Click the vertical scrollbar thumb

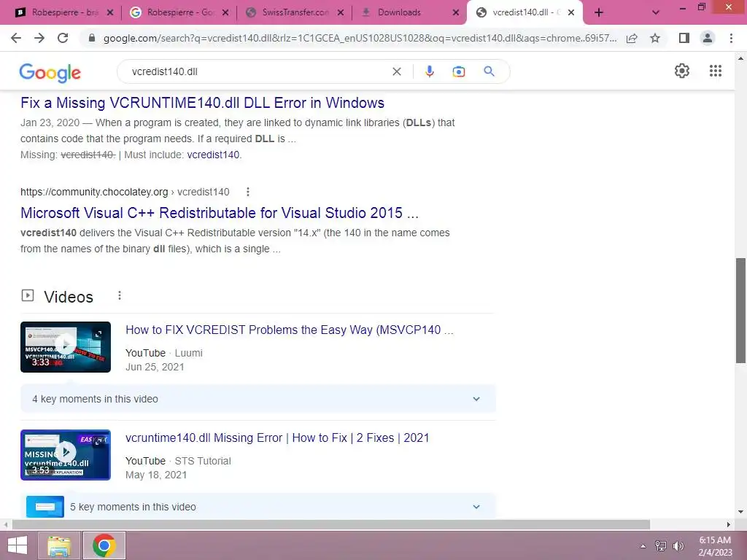[x=740, y=311]
